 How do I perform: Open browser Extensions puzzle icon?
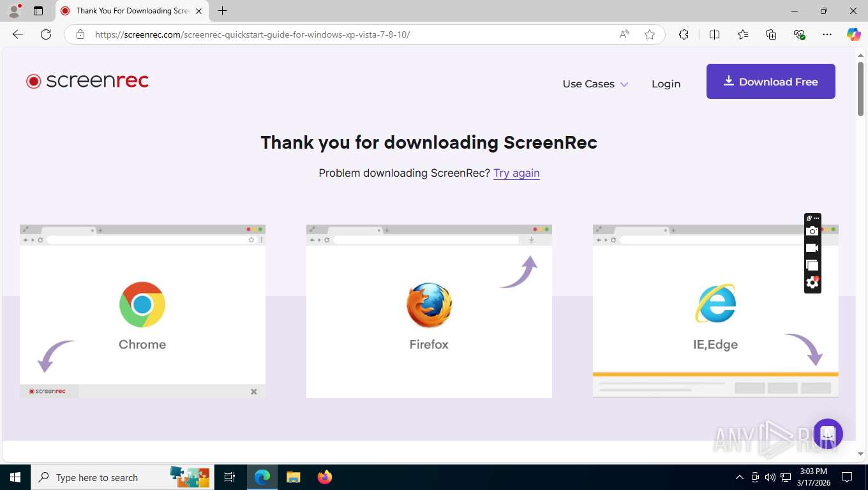click(x=684, y=34)
